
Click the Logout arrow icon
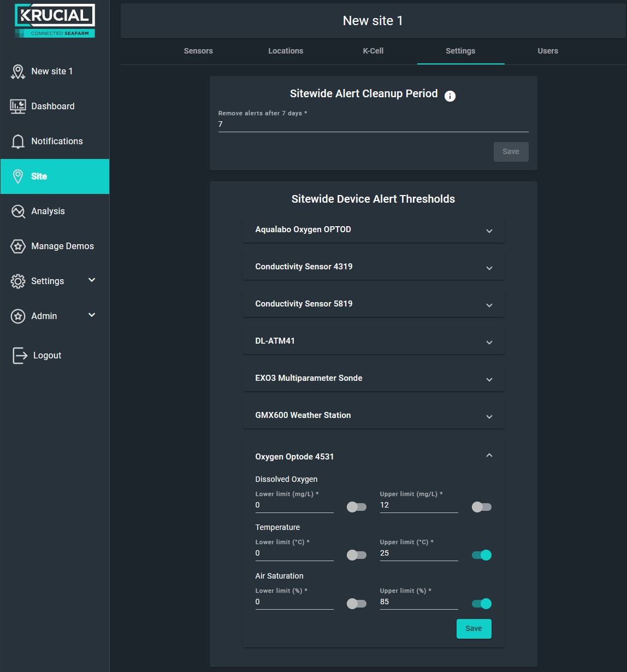(x=20, y=356)
